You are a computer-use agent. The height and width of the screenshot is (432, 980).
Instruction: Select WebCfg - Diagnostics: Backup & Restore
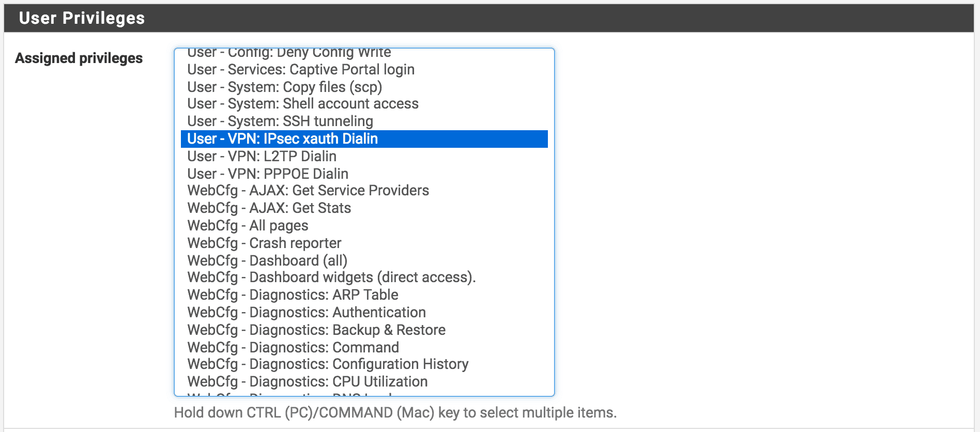tap(364, 330)
